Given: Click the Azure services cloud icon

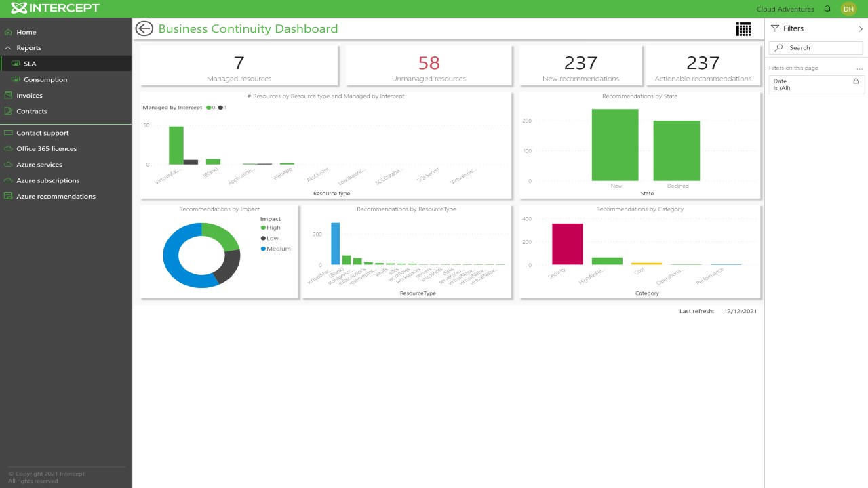Looking at the screenshot, I should click(8, 165).
